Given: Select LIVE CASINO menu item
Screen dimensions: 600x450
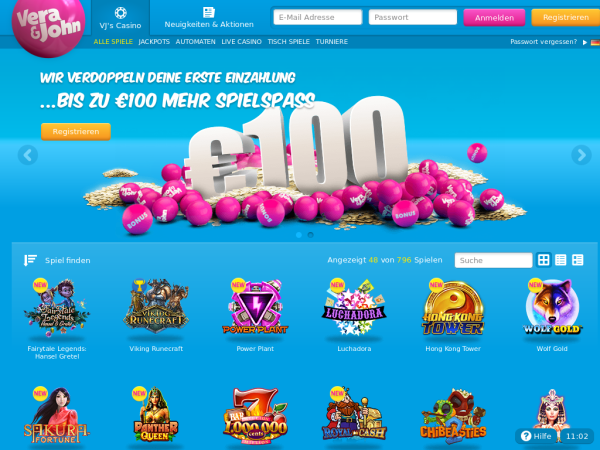Looking at the screenshot, I should [x=241, y=42].
